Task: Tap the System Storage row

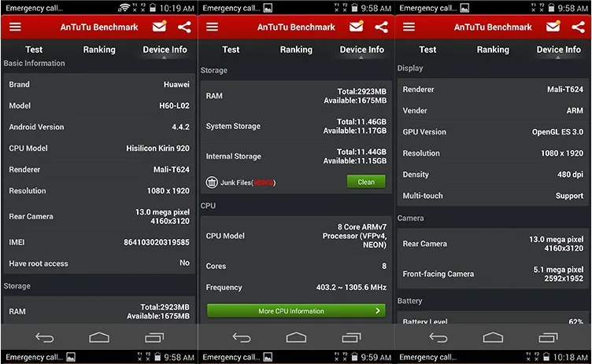Action: [296, 126]
